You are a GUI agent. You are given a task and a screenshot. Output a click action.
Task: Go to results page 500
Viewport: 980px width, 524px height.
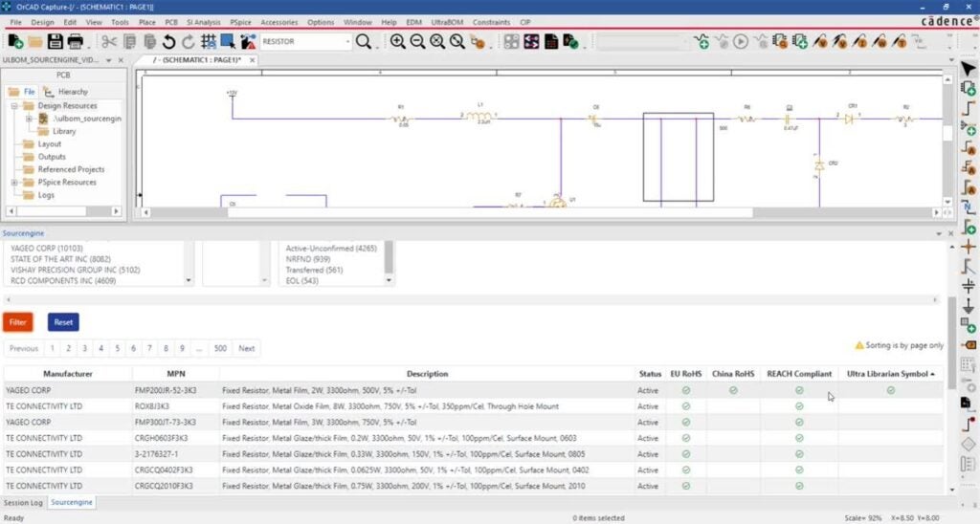(220, 348)
